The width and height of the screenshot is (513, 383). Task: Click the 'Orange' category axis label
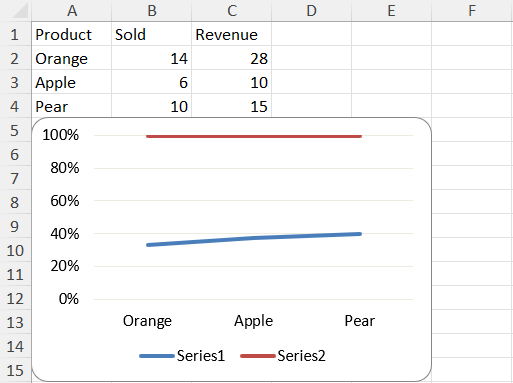tap(147, 321)
